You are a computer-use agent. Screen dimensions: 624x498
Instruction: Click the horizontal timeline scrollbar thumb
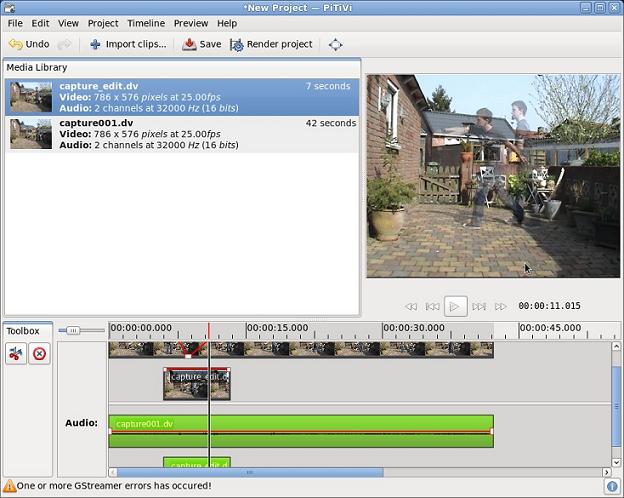pos(250,472)
